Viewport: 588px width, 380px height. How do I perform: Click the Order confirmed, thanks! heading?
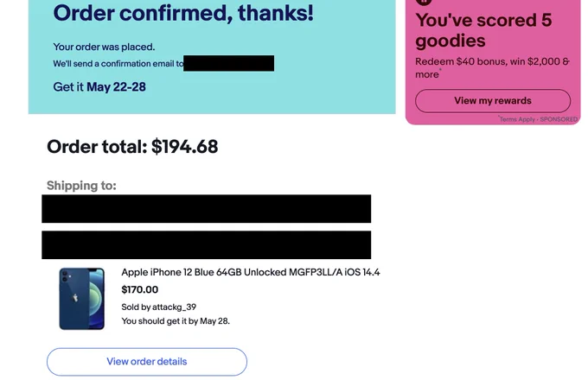183,13
